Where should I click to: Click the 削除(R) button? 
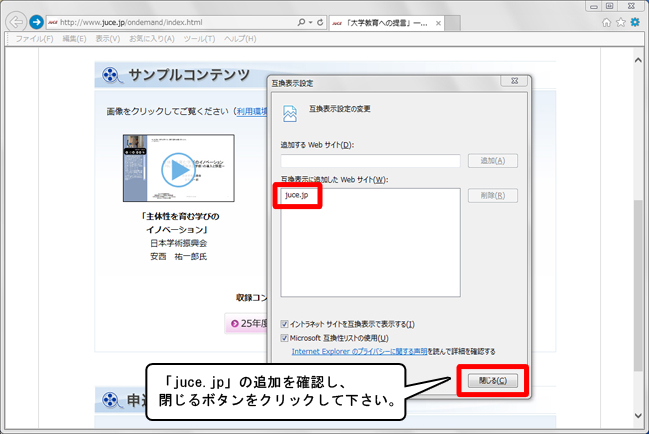coord(493,196)
